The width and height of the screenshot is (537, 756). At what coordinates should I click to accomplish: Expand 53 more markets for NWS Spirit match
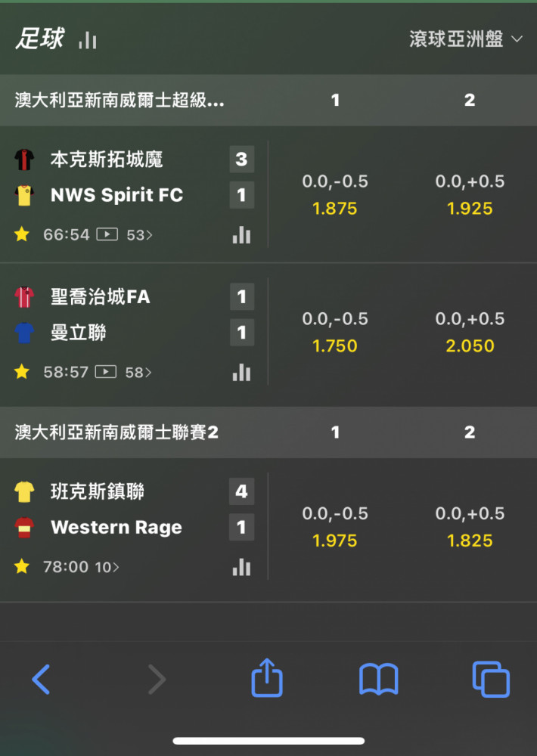[x=139, y=235]
